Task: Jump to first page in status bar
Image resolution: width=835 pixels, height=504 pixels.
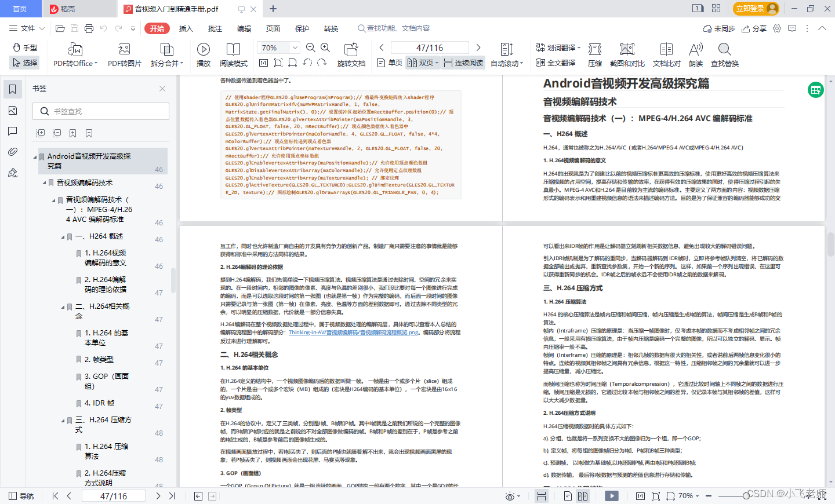Action: [55, 496]
